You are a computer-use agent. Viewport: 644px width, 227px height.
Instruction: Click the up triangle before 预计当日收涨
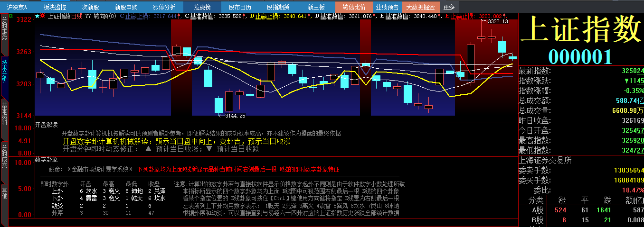pos(148,149)
